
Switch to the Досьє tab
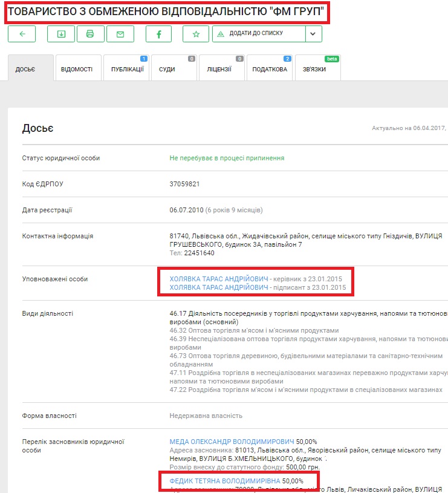(x=25, y=69)
